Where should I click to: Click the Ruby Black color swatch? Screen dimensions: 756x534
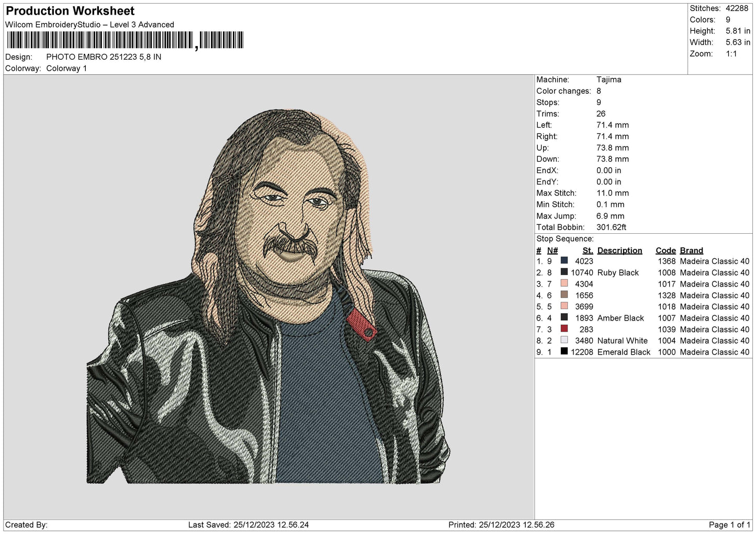coord(564,272)
